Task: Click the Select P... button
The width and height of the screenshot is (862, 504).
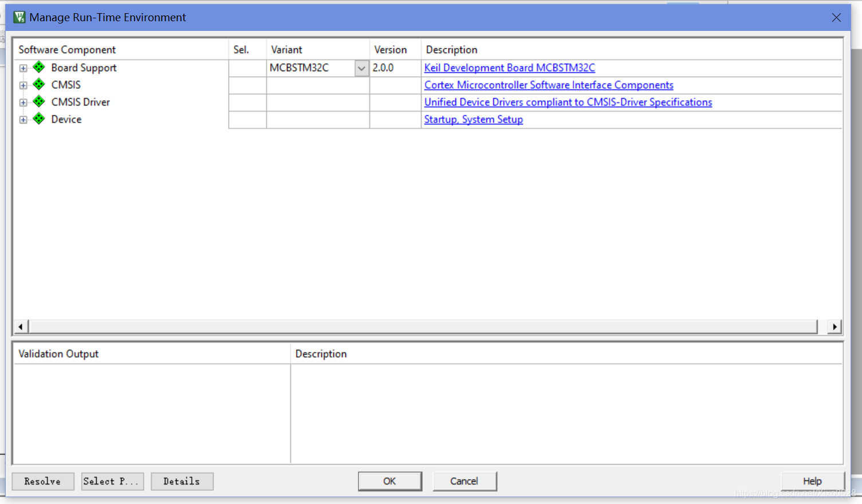Action: click(112, 481)
